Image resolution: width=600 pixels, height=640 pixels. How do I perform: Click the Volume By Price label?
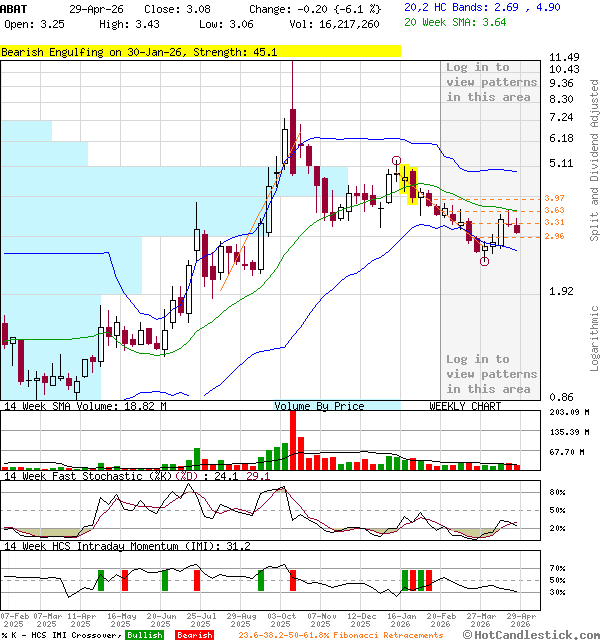click(x=320, y=406)
